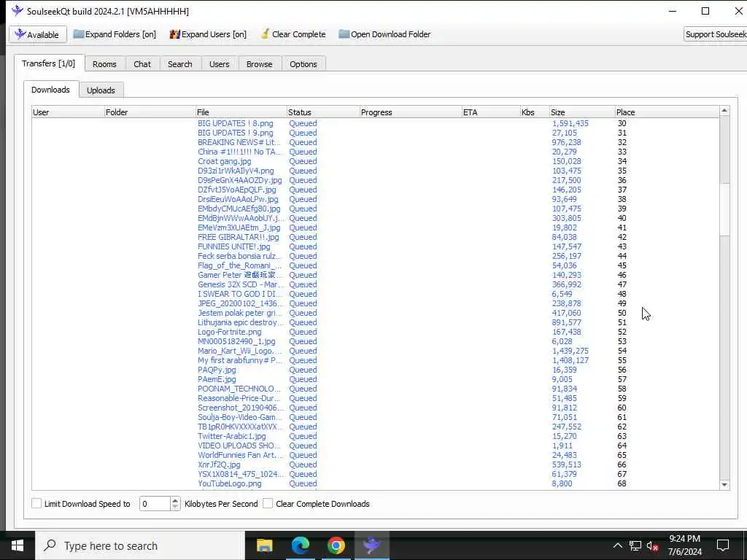Open the notification center icon
747x560 pixels.
click(723, 545)
